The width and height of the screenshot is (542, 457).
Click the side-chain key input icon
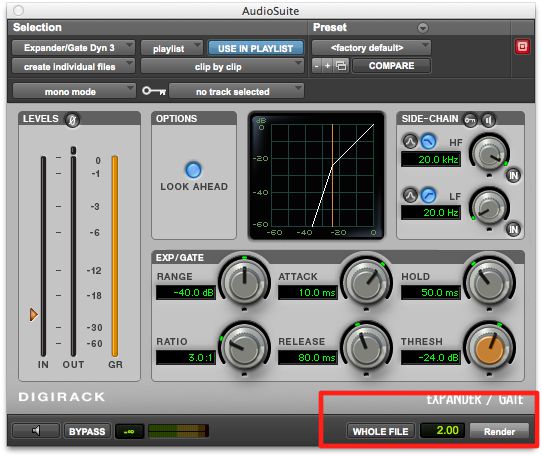point(470,120)
